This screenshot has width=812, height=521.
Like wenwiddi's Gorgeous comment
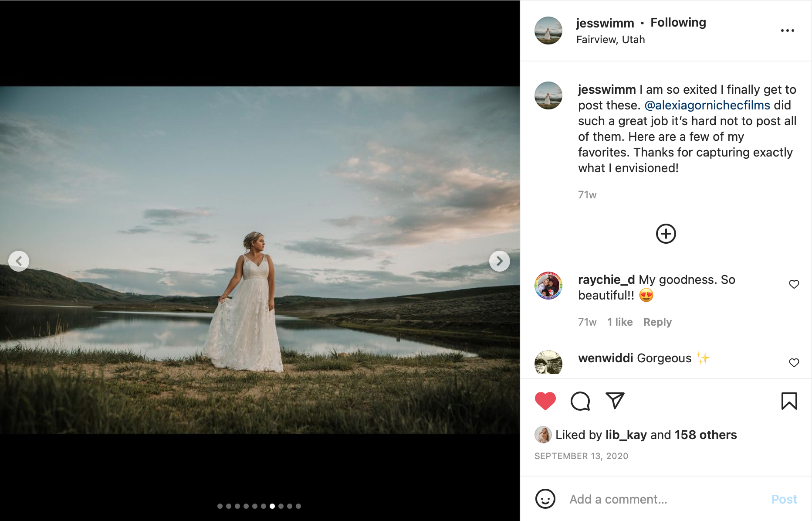point(794,363)
